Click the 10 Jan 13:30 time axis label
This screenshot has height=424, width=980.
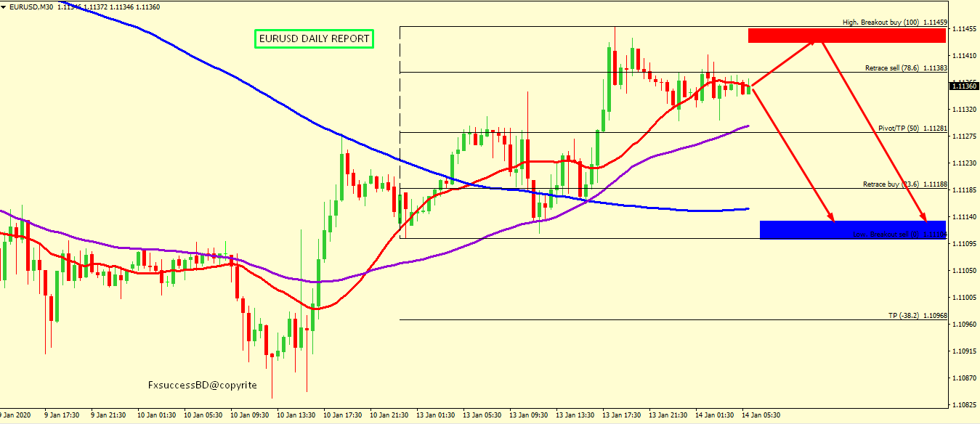[x=296, y=415]
